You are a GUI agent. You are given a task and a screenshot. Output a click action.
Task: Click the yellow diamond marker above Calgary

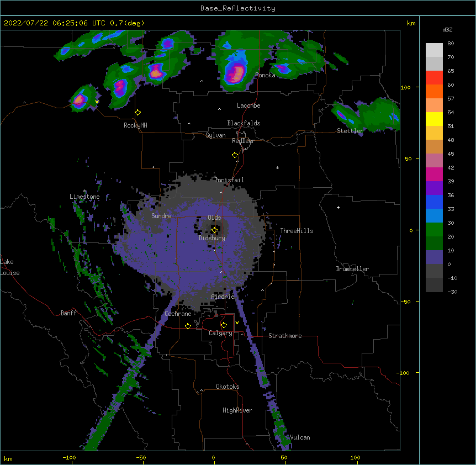(x=224, y=325)
